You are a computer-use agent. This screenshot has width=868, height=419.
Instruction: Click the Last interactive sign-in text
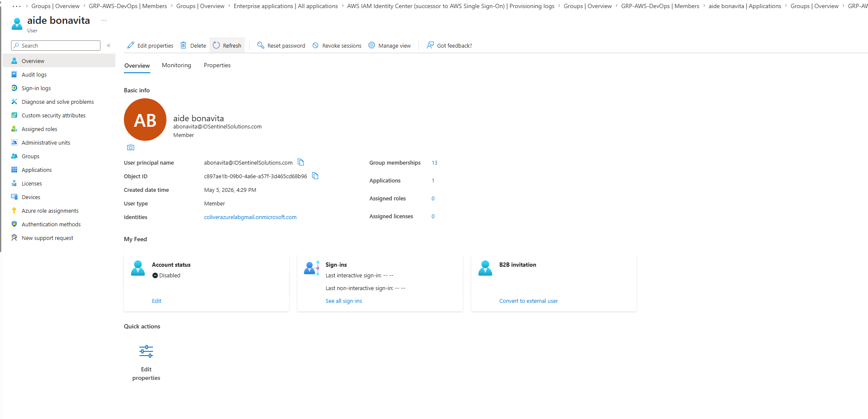tap(359, 275)
